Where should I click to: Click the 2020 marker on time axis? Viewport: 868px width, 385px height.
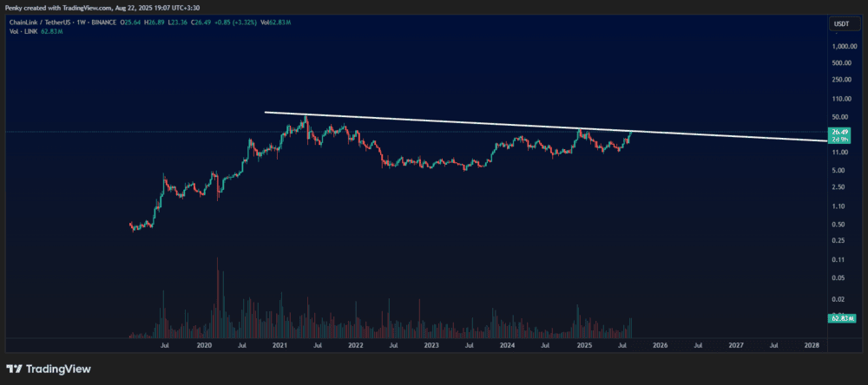coord(204,345)
